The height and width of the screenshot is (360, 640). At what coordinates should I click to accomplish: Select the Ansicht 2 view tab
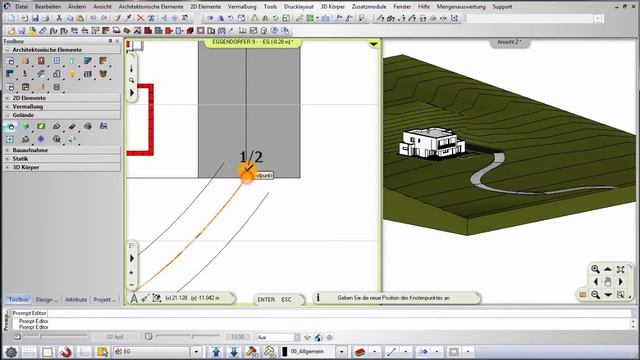(509, 42)
